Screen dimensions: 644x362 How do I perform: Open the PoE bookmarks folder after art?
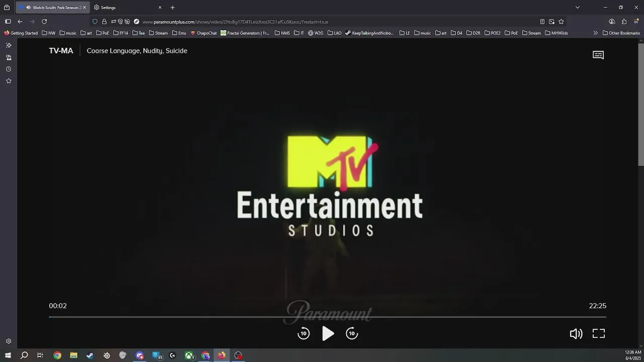click(x=102, y=33)
